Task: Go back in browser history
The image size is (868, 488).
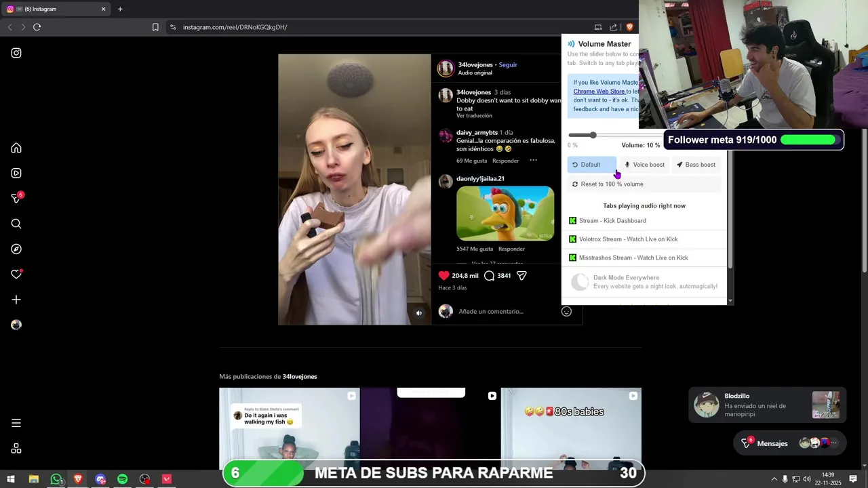Action: click(9, 27)
